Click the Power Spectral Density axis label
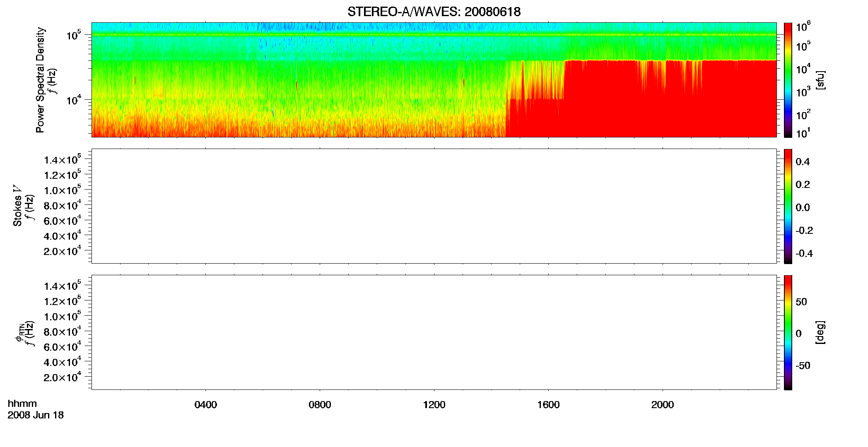The width and height of the screenshot is (868, 447). point(40,80)
